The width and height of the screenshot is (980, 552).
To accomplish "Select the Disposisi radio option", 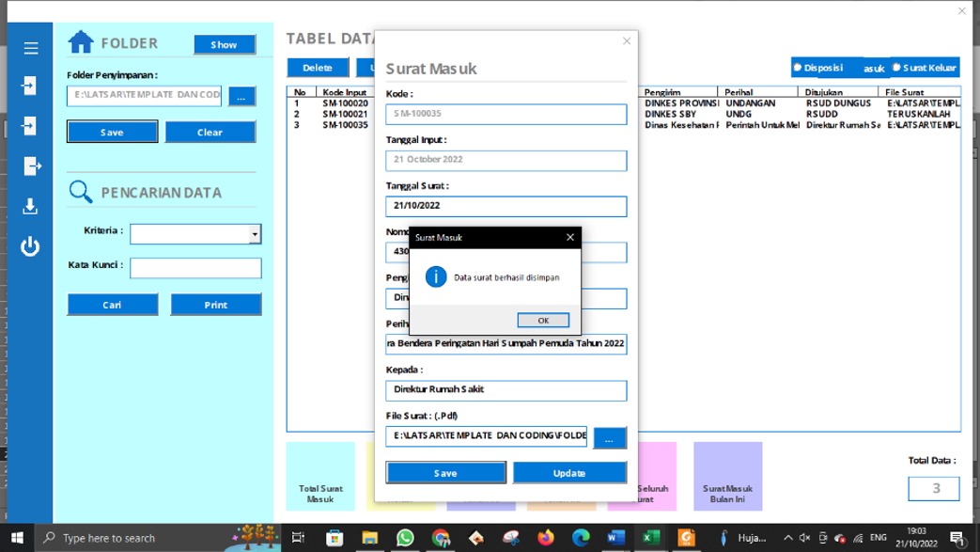I will [x=798, y=68].
